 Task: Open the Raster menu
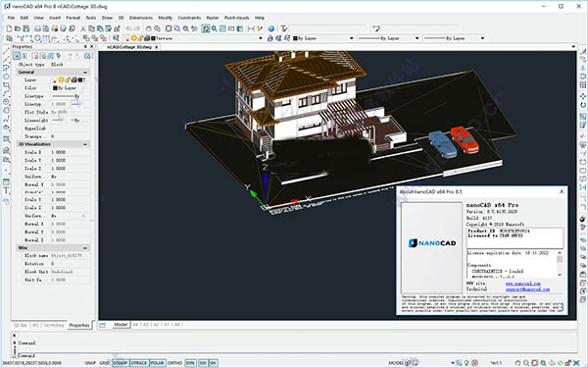[x=213, y=18]
